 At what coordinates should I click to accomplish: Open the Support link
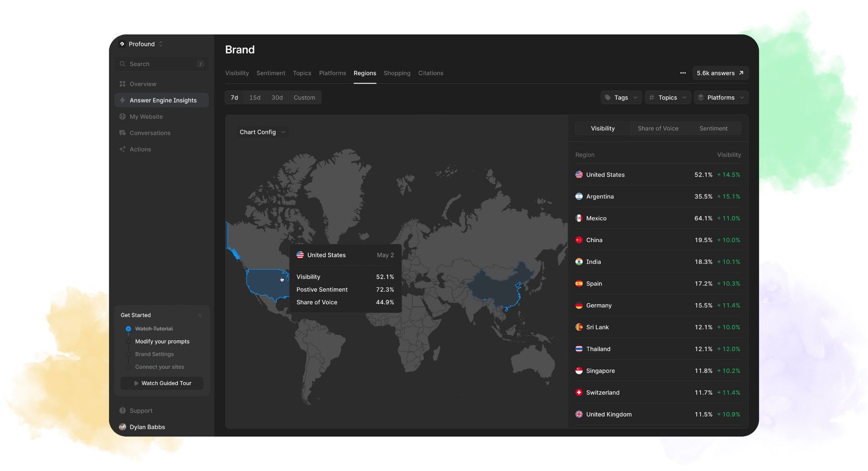(141, 411)
